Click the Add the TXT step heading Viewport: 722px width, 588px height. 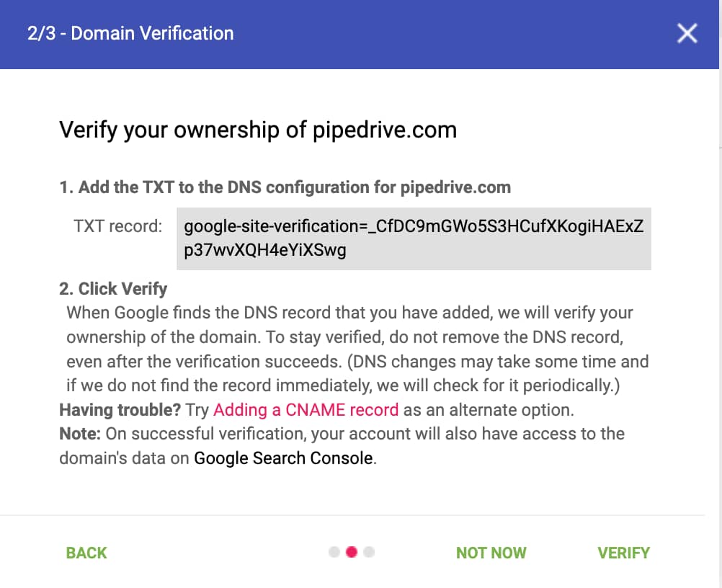[x=285, y=187]
